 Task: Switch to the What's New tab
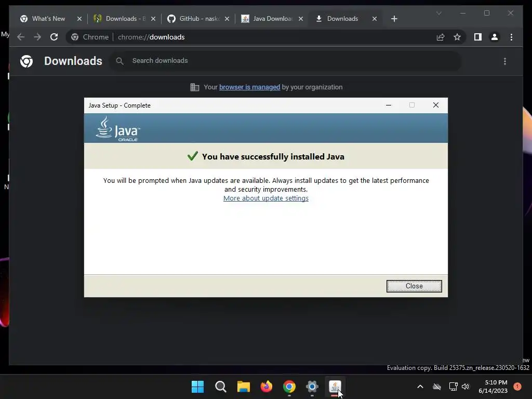click(48, 19)
